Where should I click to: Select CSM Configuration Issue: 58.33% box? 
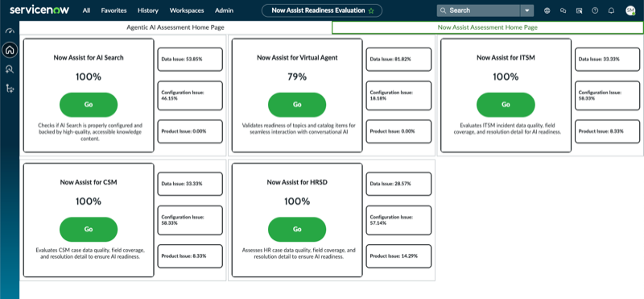(190, 220)
